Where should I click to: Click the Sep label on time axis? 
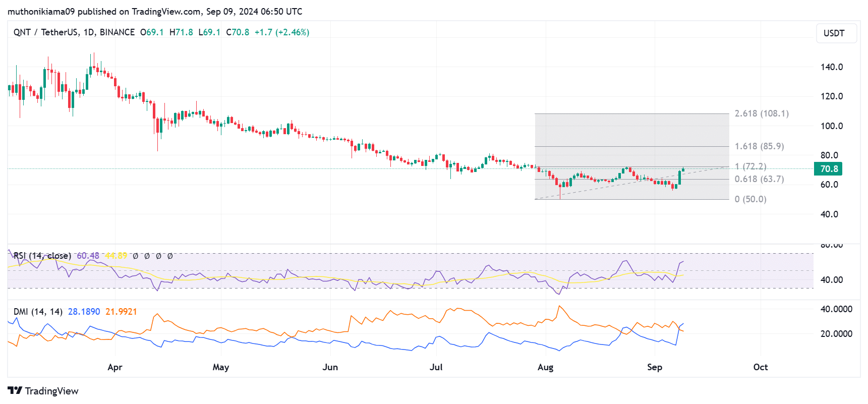655,367
